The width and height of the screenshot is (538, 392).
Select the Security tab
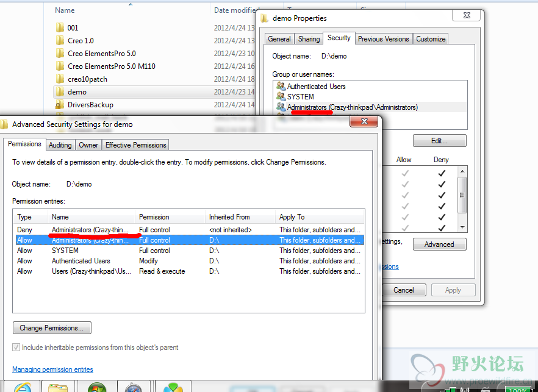point(339,38)
